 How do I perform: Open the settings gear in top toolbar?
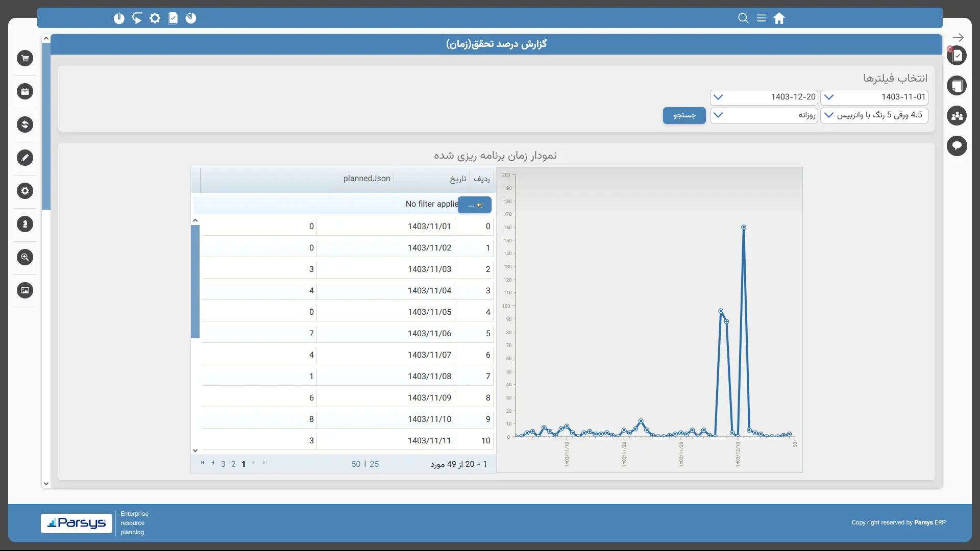(x=155, y=18)
